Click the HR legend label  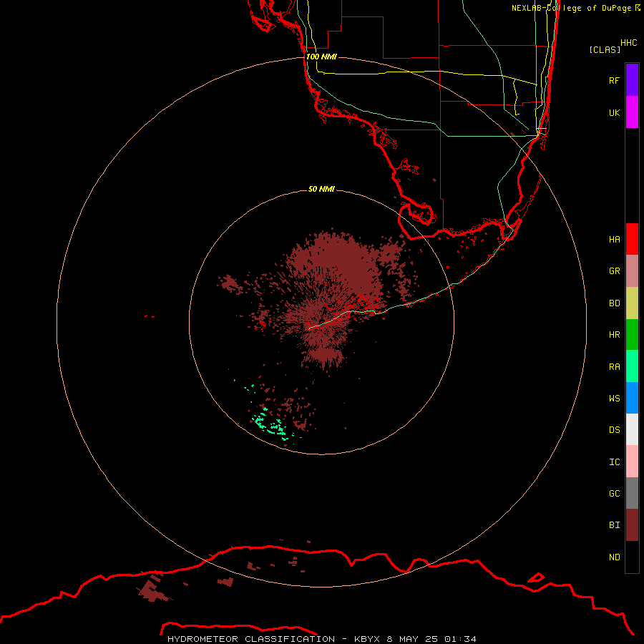614,335
